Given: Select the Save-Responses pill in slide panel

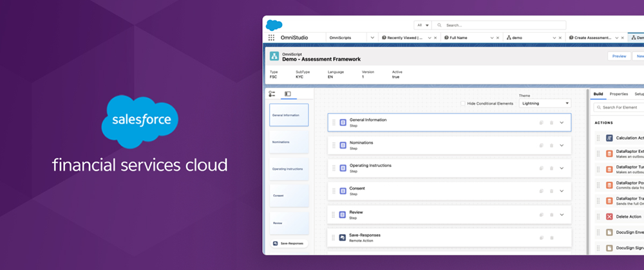Looking at the screenshot, I should click(x=289, y=244).
